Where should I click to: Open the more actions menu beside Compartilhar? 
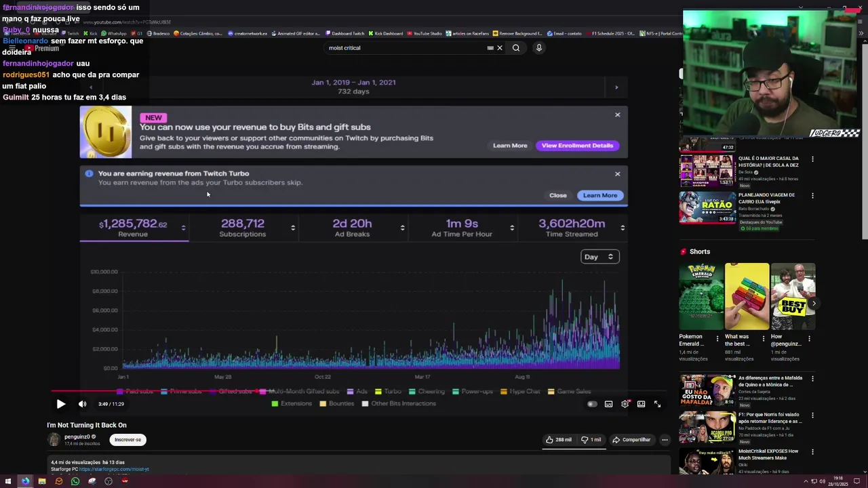pos(665,440)
